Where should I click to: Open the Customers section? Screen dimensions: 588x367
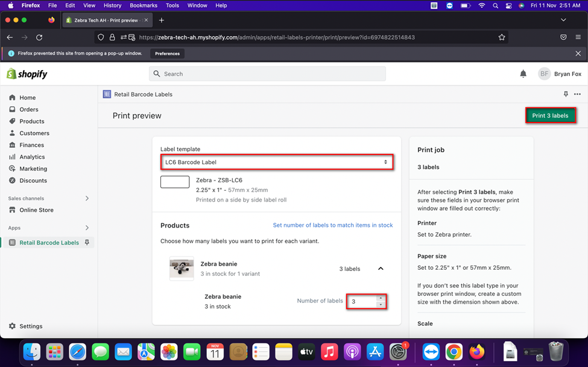(33, 133)
